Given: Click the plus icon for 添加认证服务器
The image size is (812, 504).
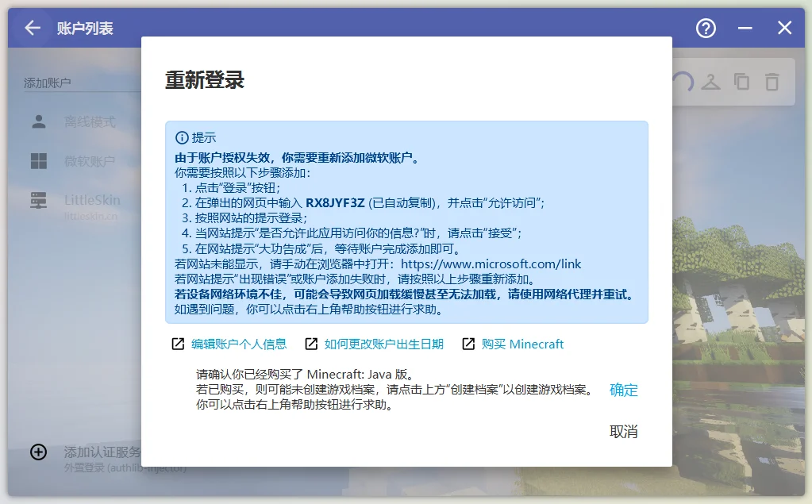Looking at the screenshot, I should click(x=38, y=452).
